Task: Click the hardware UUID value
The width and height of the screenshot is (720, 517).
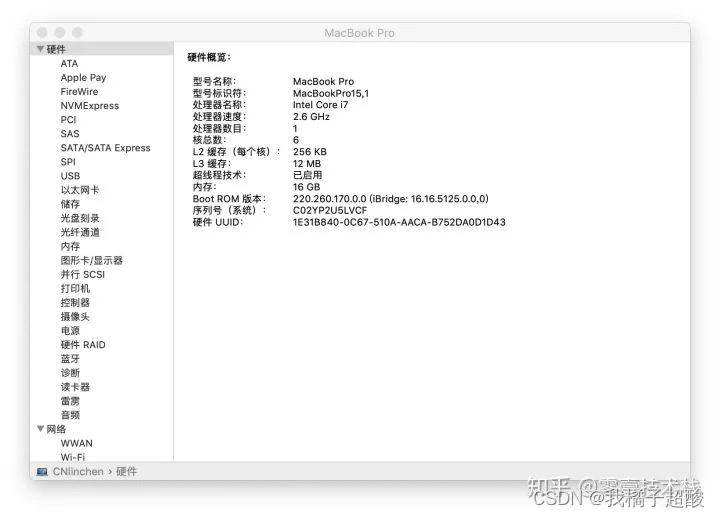Action: point(399,222)
